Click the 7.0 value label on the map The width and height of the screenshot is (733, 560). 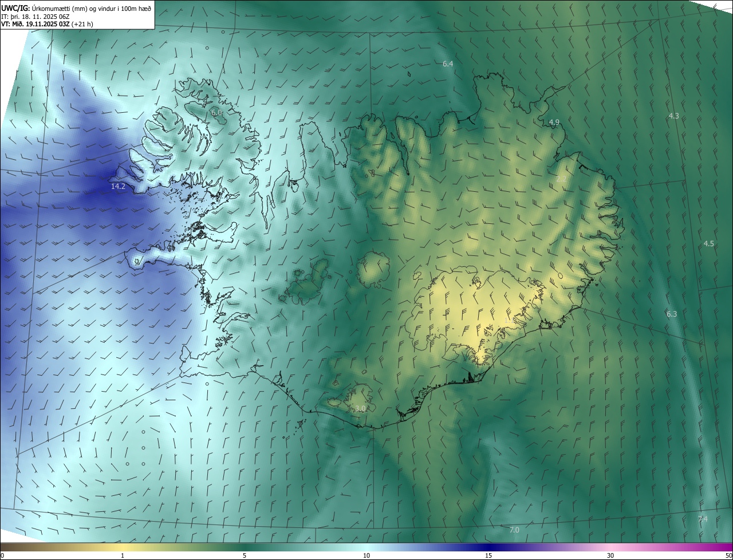[514, 530]
